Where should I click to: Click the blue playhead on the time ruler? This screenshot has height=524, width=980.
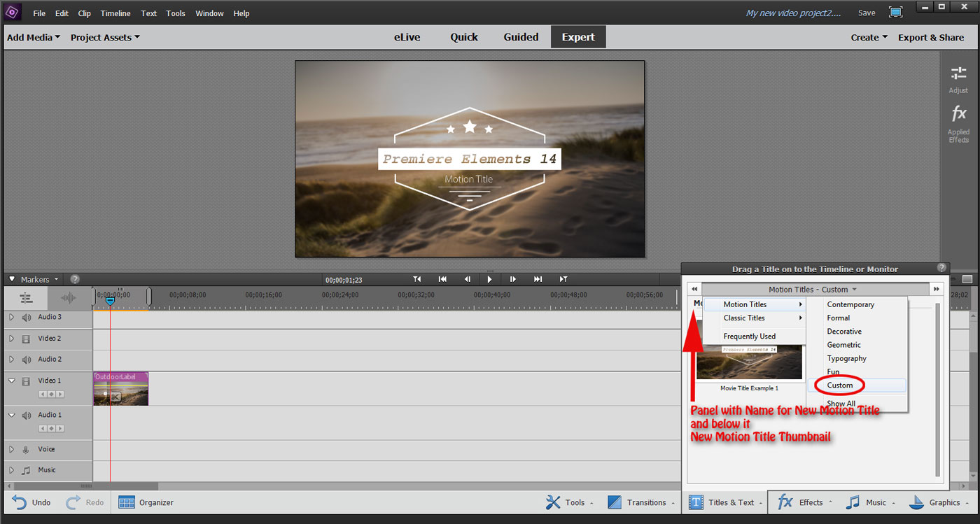pos(110,301)
